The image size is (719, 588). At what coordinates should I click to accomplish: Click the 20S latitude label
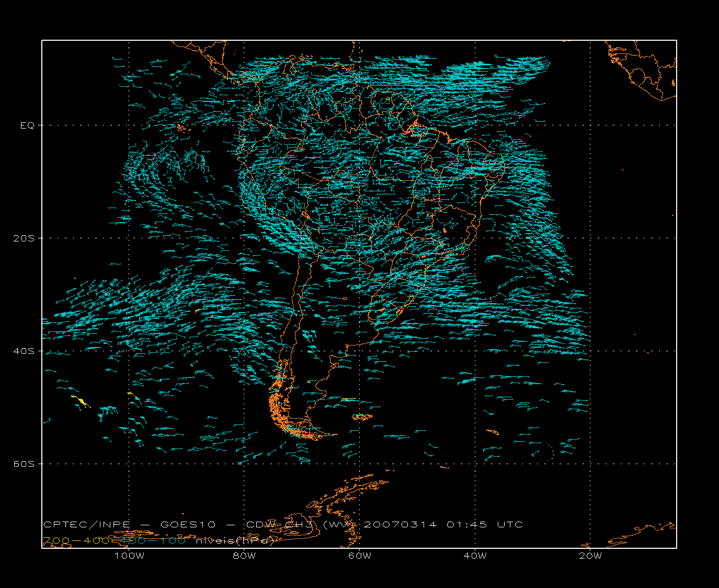pyautogui.click(x=24, y=238)
